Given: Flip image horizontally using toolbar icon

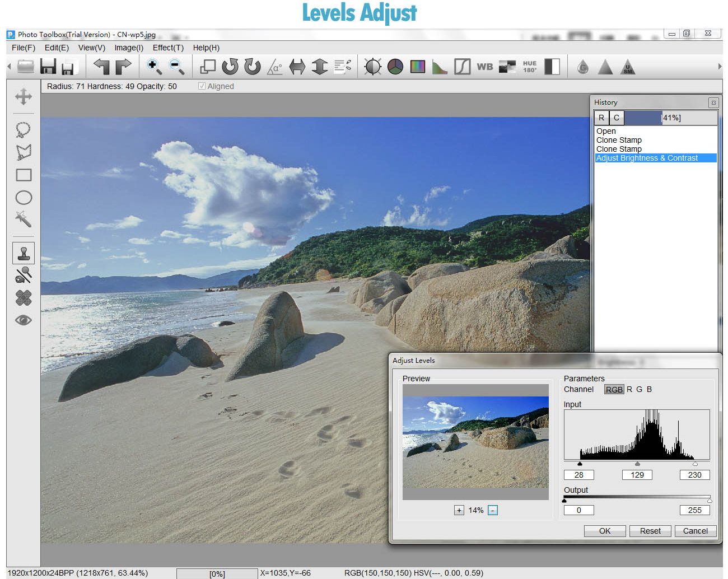Looking at the screenshot, I should (x=297, y=67).
